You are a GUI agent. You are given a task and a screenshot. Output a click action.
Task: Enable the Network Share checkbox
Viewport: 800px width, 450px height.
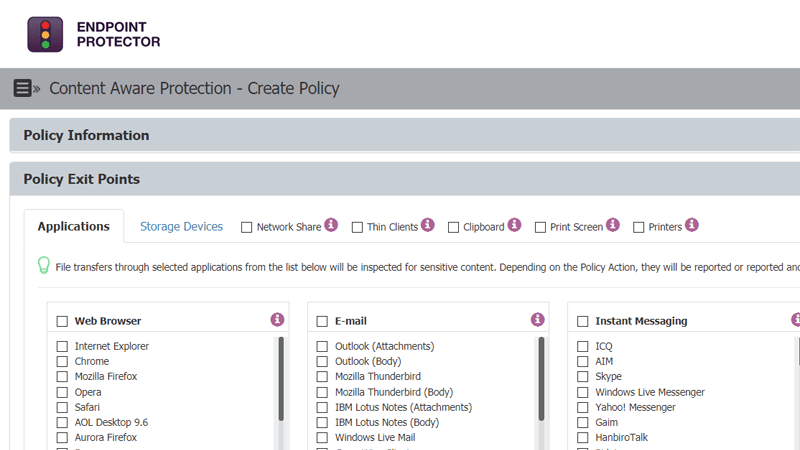[246, 227]
